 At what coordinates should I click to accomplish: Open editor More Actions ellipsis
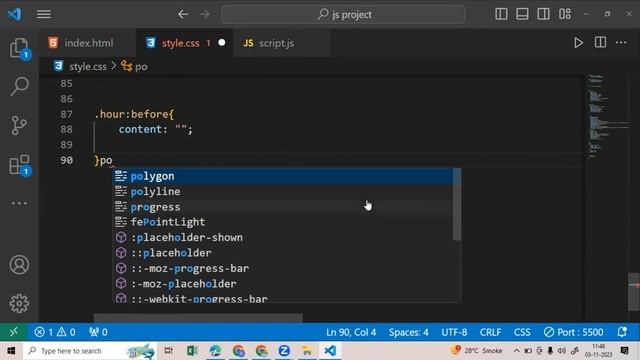click(621, 42)
